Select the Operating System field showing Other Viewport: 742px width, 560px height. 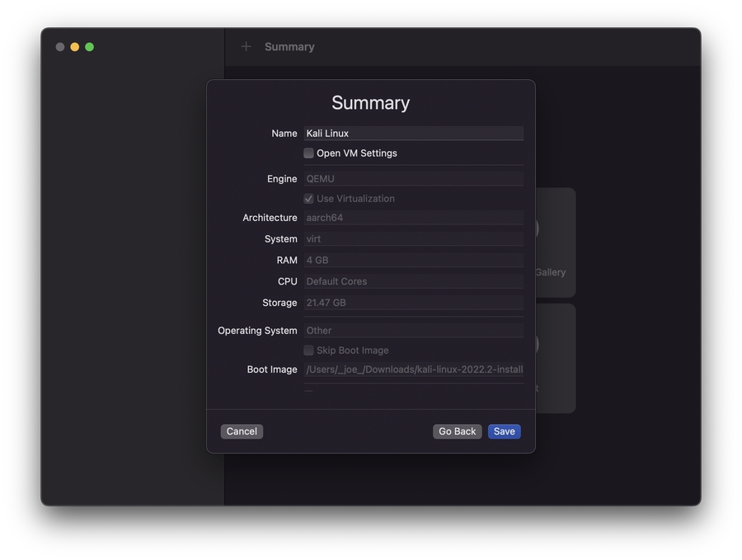(x=413, y=331)
